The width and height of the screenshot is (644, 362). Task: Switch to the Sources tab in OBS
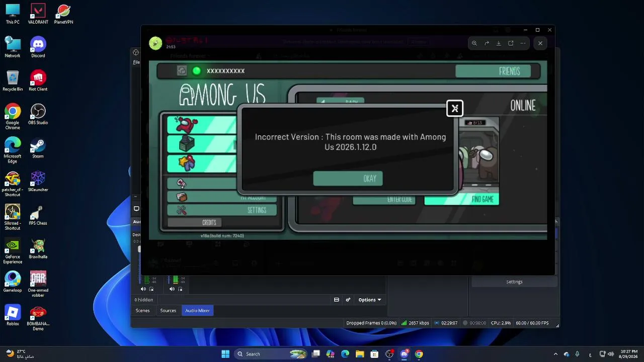click(x=168, y=311)
